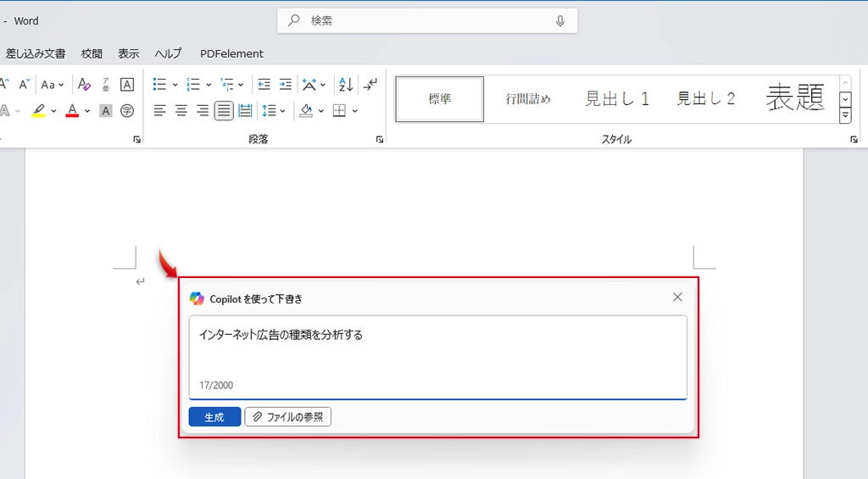This screenshot has width=868, height=479.
Task: Click the Copilot logo icon in the dialog
Action: [x=197, y=298]
